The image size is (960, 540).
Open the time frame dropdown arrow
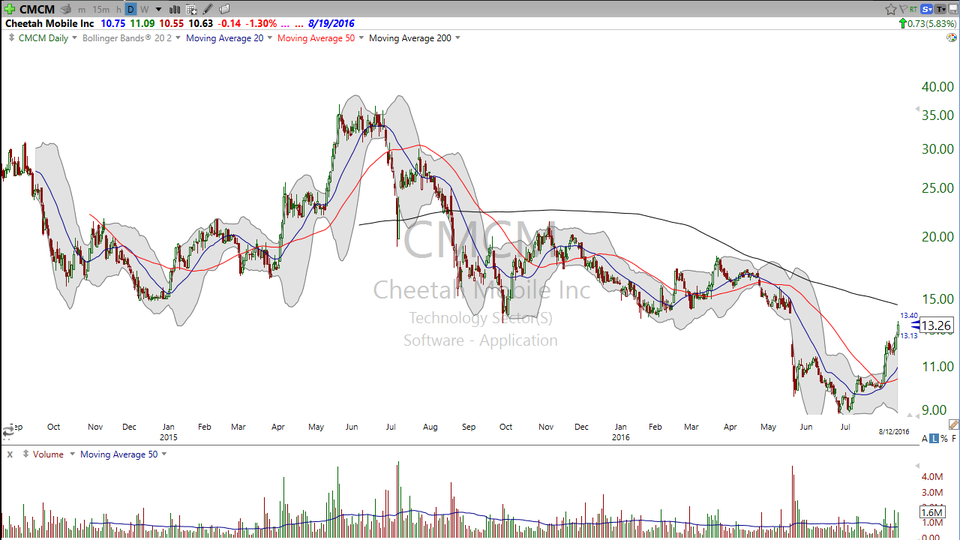click(159, 9)
